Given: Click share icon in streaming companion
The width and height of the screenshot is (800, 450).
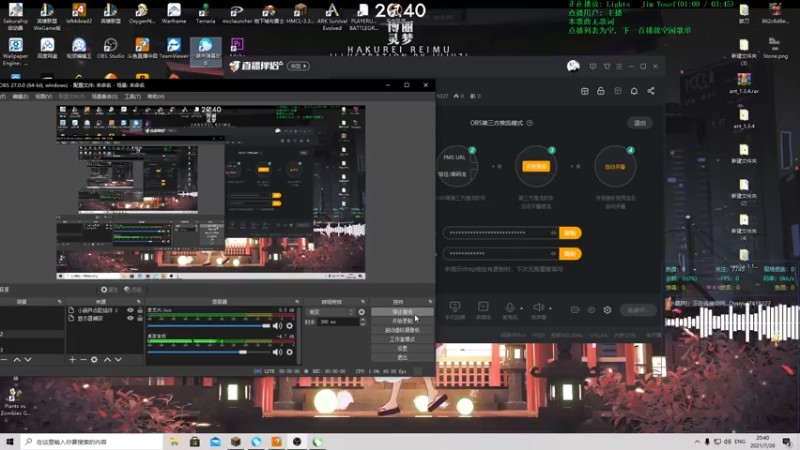Looking at the screenshot, I should pos(651,91).
